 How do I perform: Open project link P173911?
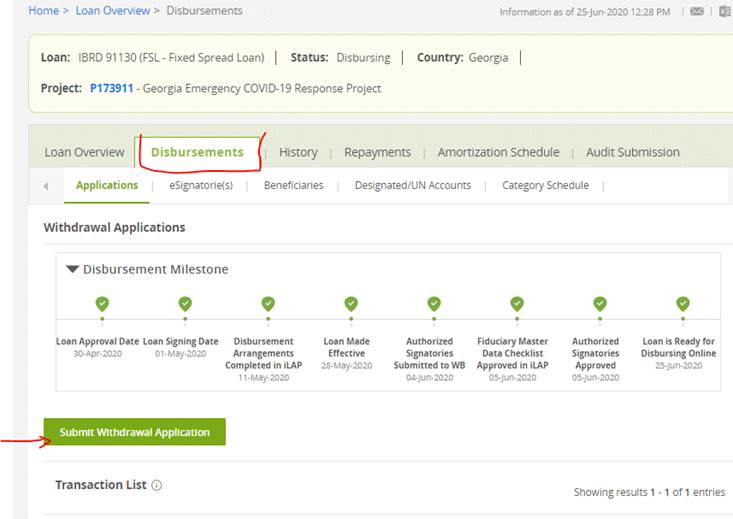click(112, 88)
